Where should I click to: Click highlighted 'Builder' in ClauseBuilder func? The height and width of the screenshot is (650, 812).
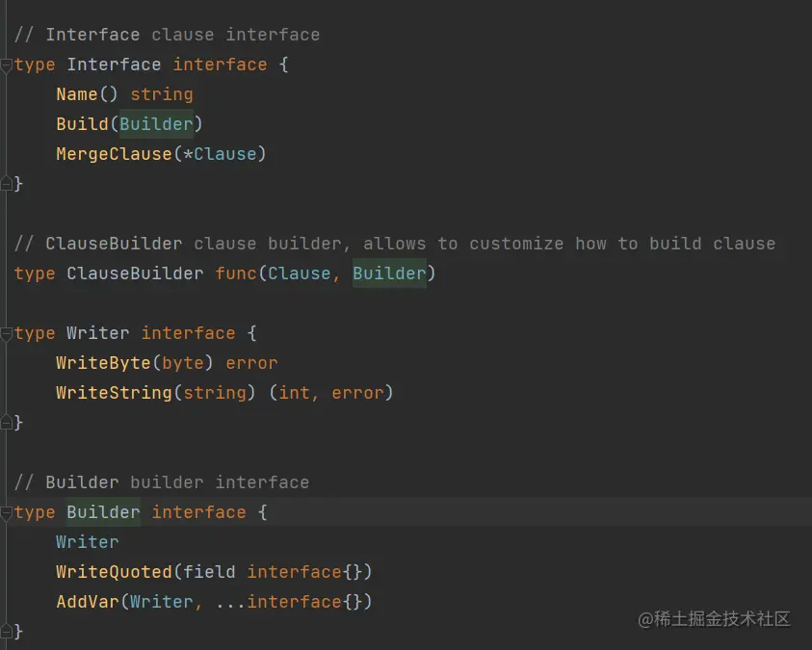tap(389, 273)
